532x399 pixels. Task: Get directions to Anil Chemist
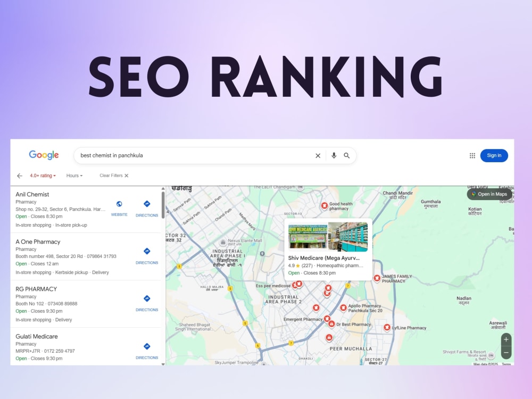click(x=147, y=208)
